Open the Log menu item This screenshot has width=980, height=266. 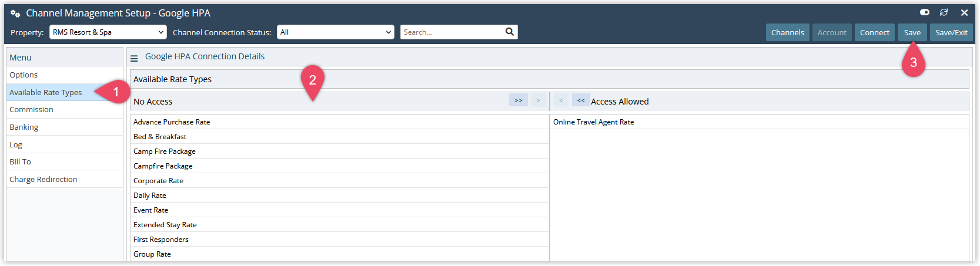pos(65,144)
